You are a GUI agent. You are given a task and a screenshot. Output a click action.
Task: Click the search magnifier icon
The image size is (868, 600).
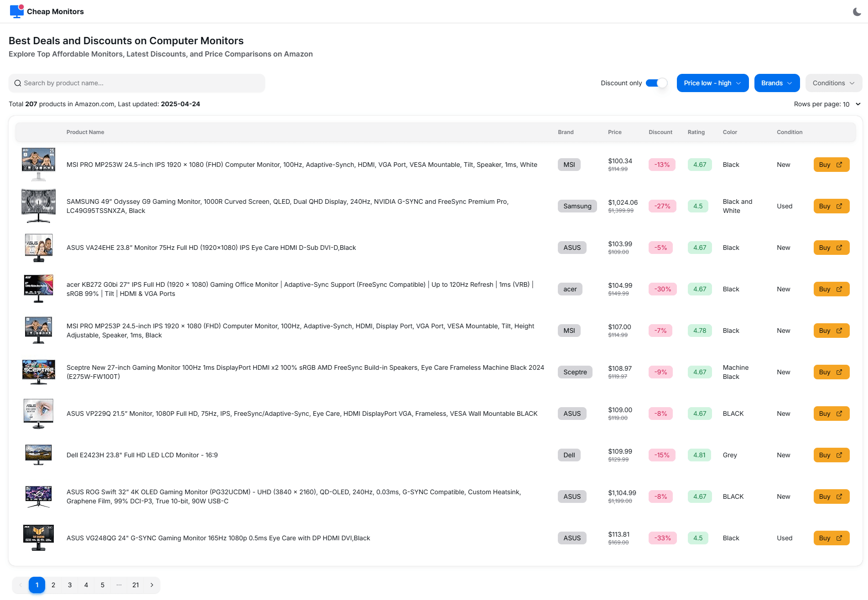pyautogui.click(x=18, y=83)
